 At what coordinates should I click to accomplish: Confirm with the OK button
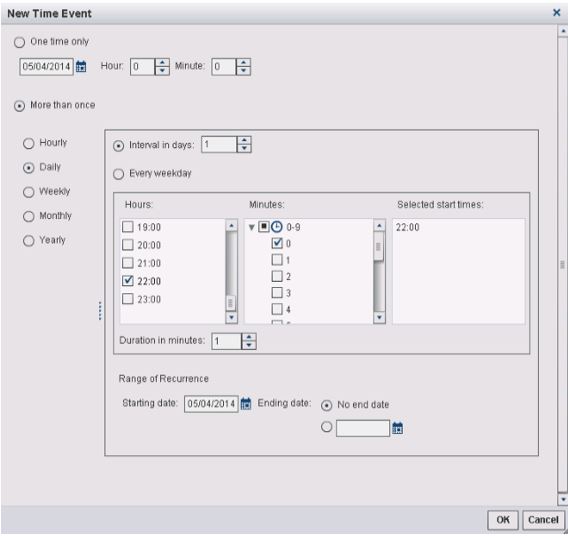[x=503, y=520]
